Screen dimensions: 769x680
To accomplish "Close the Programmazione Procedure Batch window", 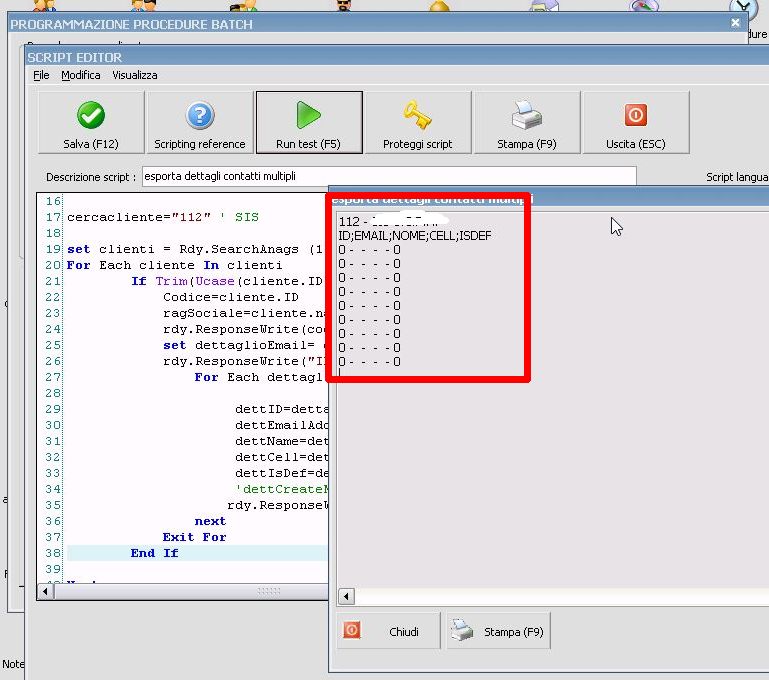I will pos(735,23).
